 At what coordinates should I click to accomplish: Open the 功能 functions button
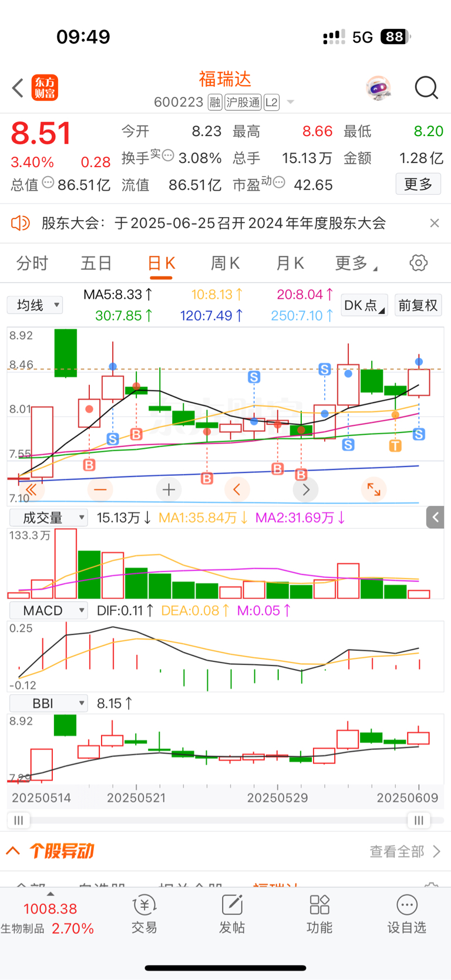pyautogui.click(x=319, y=914)
